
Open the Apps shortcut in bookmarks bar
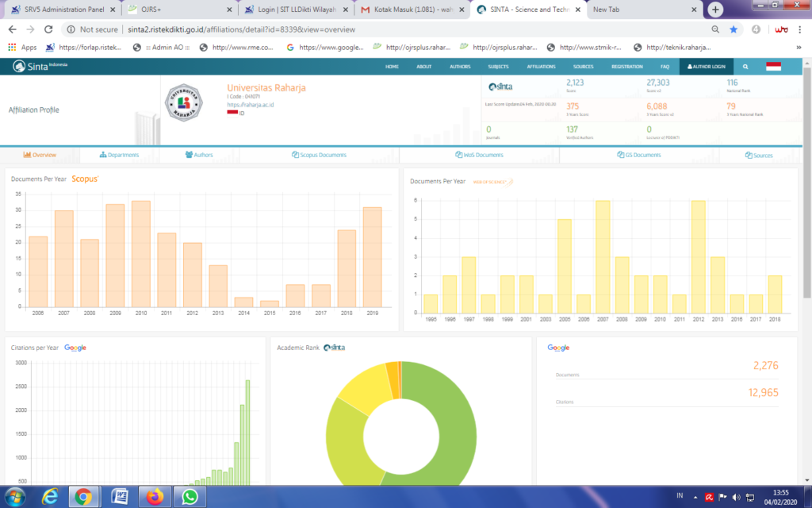tap(22, 47)
